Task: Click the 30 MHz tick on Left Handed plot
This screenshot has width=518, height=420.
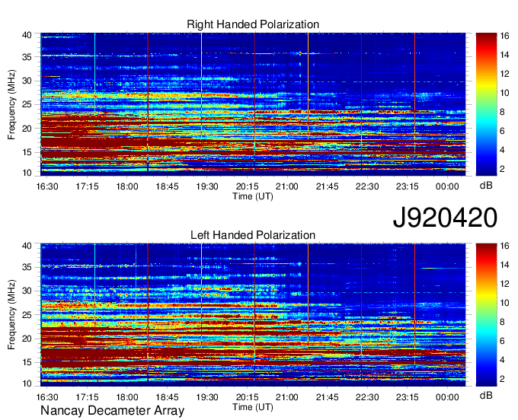Action: pos(27,291)
